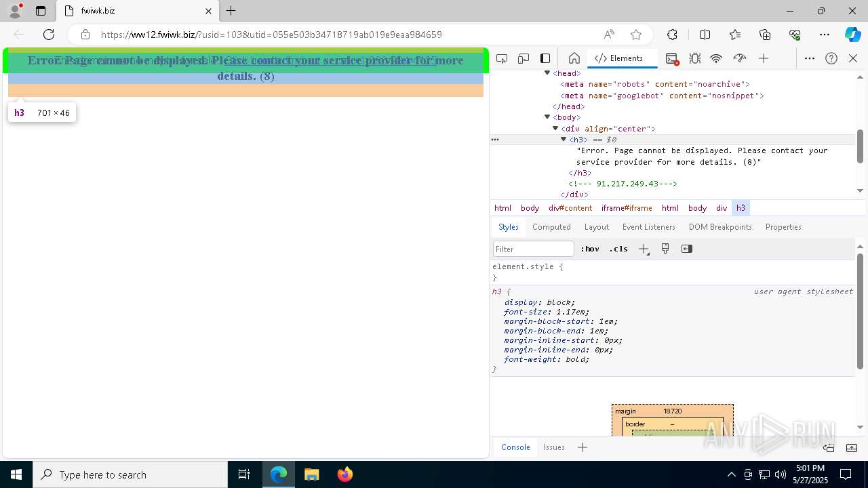Launch Firefox from the taskbar

pos(345,474)
